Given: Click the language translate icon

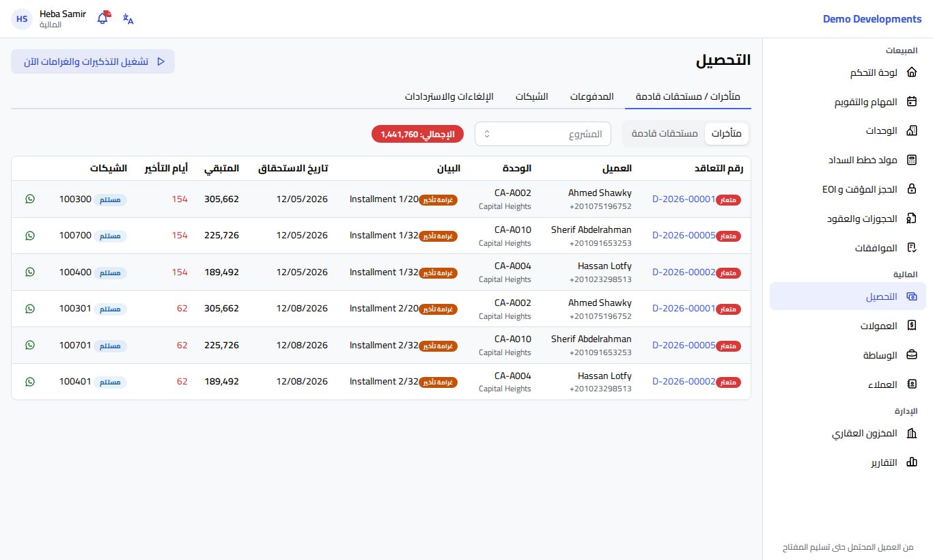Looking at the screenshot, I should click(x=128, y=18).
